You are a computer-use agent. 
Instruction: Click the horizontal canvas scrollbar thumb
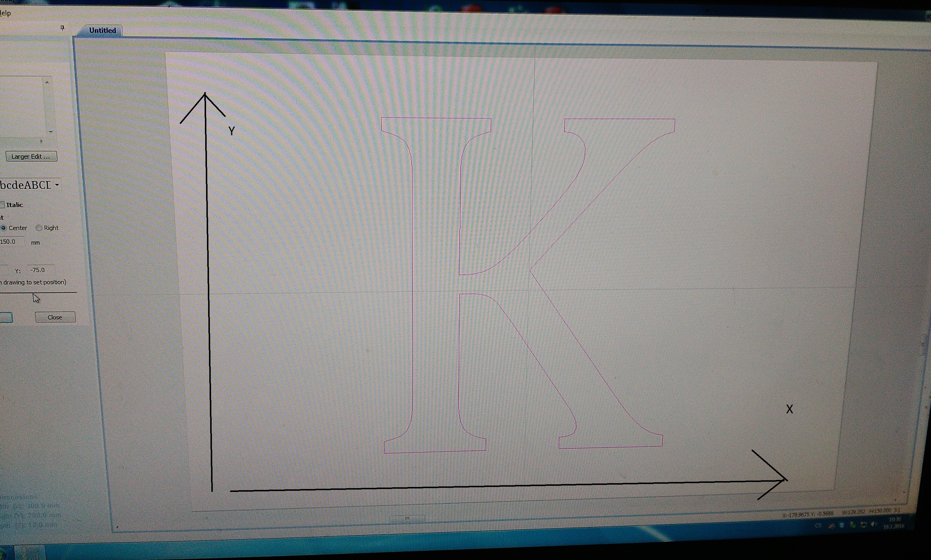coord(407,518)
